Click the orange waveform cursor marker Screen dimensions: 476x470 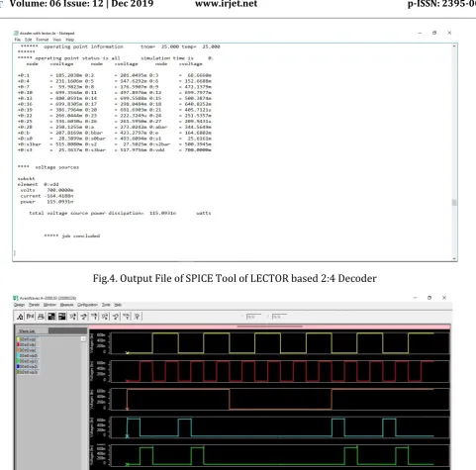[x=128, y=409]
